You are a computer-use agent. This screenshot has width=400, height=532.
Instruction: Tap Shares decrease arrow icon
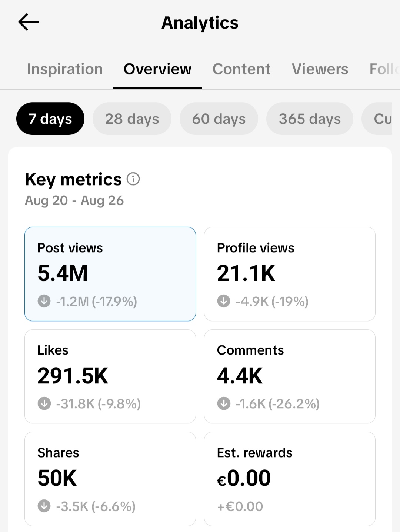pyautogui.click(x=44, y=506)
